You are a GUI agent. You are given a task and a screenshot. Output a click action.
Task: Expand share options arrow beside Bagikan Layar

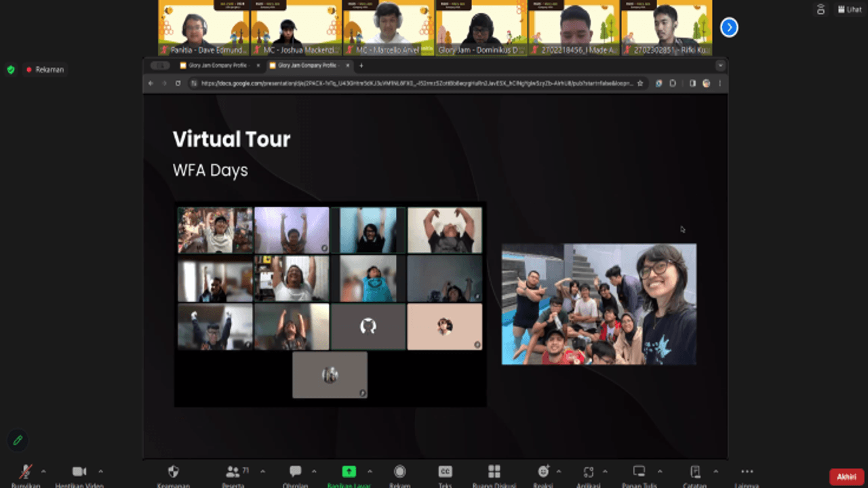370,471
